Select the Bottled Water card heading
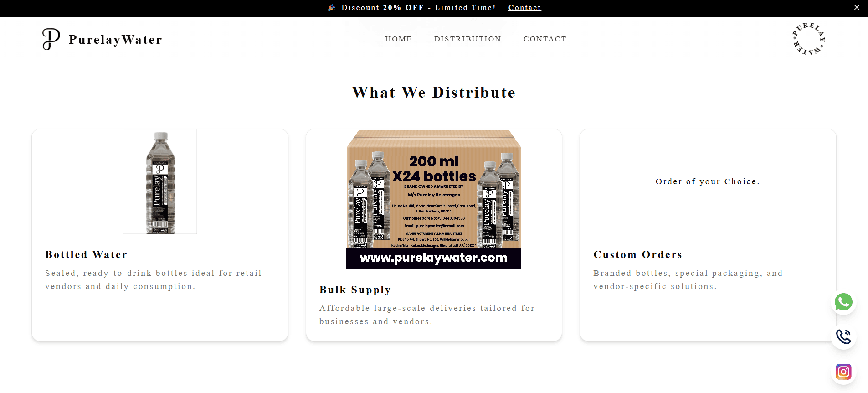 86,254
